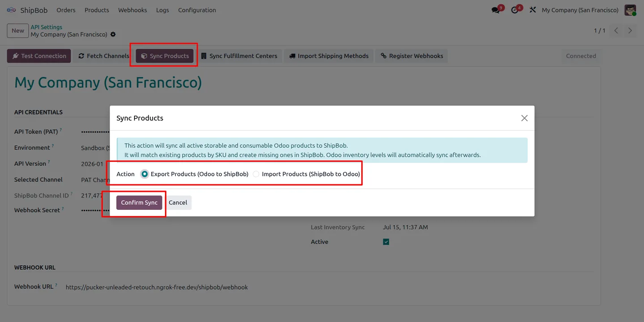The height and width of the screenshot is (322, 644).
Task: Click the Sandbox environment value
Action: 95,148
